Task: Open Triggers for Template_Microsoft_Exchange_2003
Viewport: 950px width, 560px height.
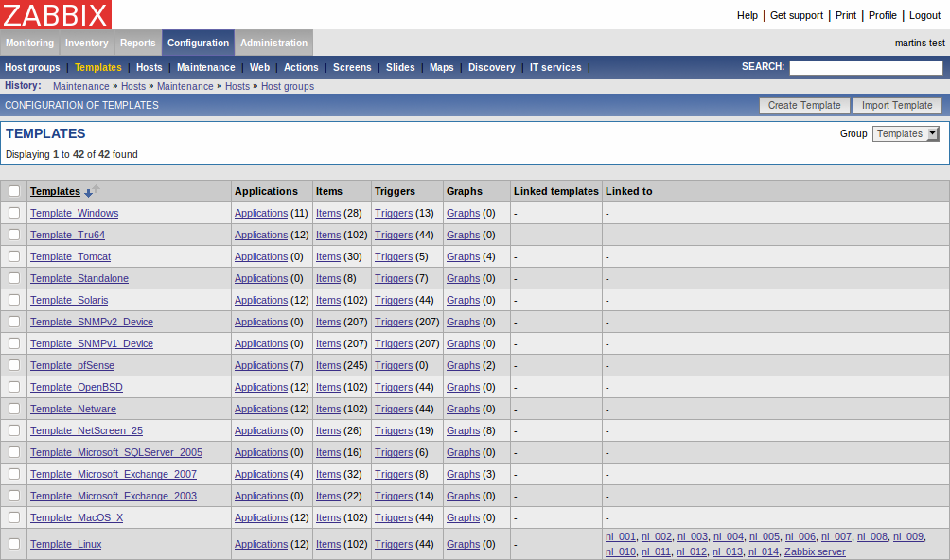Action: coord(394,496)
